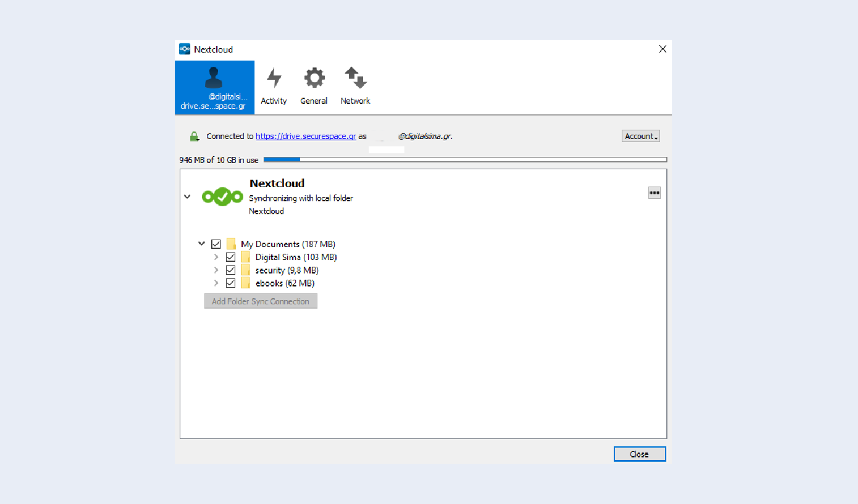Click the green Nextcloud sync status logo

(222, 197)
